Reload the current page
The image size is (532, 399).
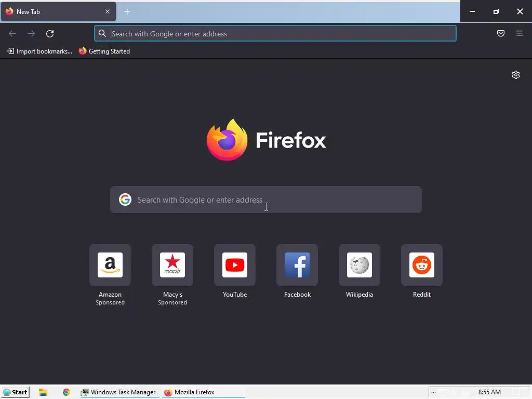tap(50, 34)
